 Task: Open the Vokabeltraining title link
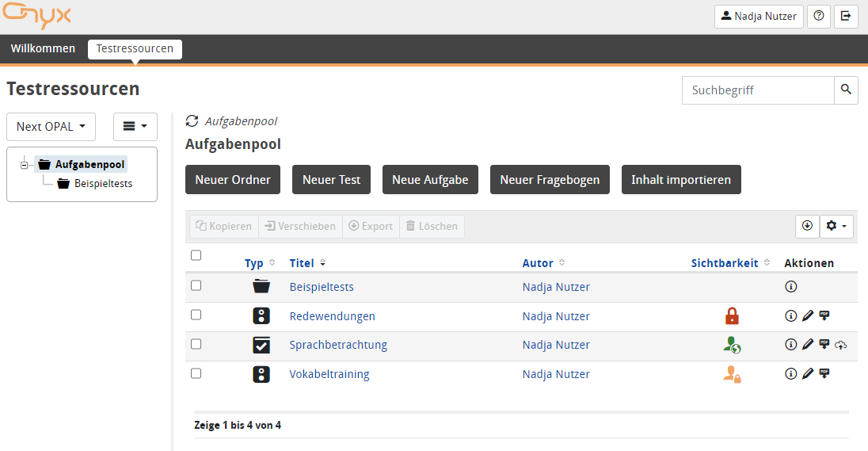(329, 374)
